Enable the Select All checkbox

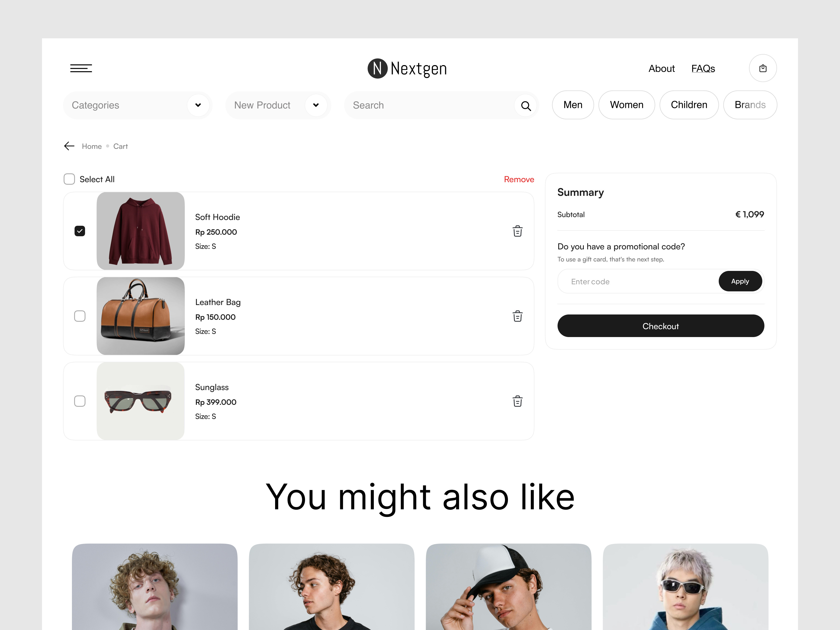(69, 179)
